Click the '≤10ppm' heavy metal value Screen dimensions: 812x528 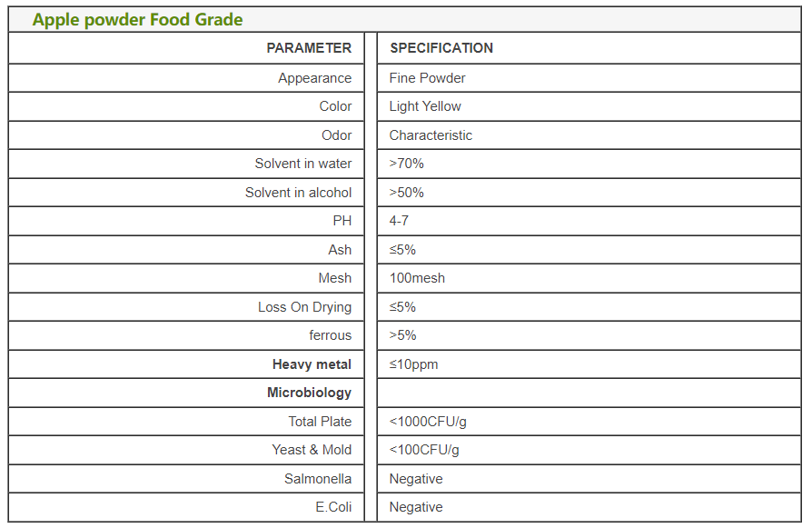413,364
